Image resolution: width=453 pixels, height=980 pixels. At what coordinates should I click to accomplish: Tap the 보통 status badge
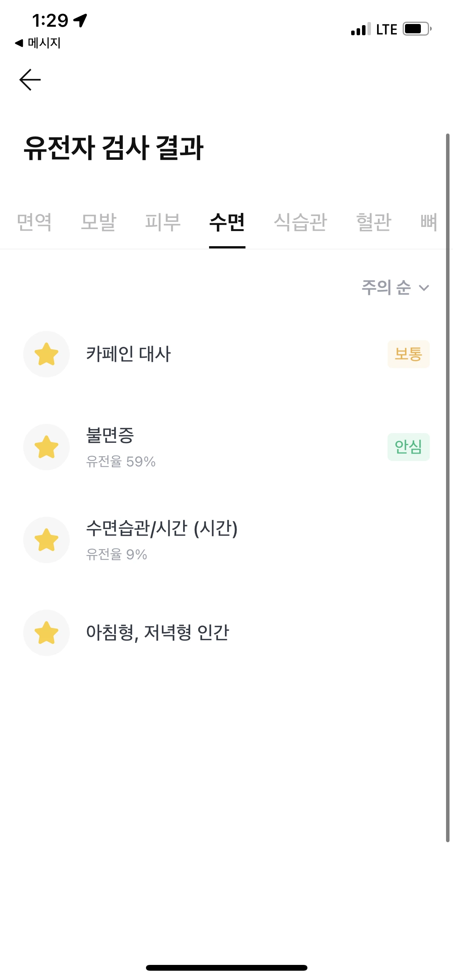tap(408, 354)
